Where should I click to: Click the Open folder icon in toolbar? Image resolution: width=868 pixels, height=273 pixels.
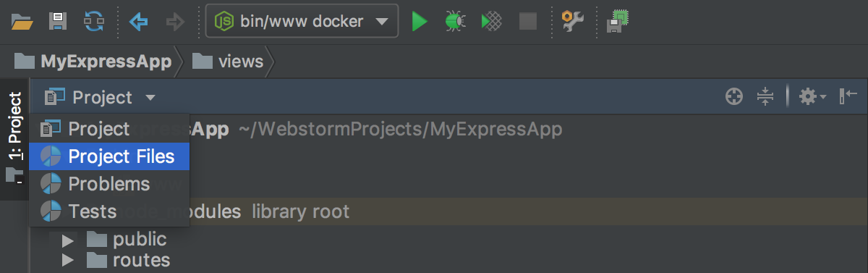click(22, 22)
